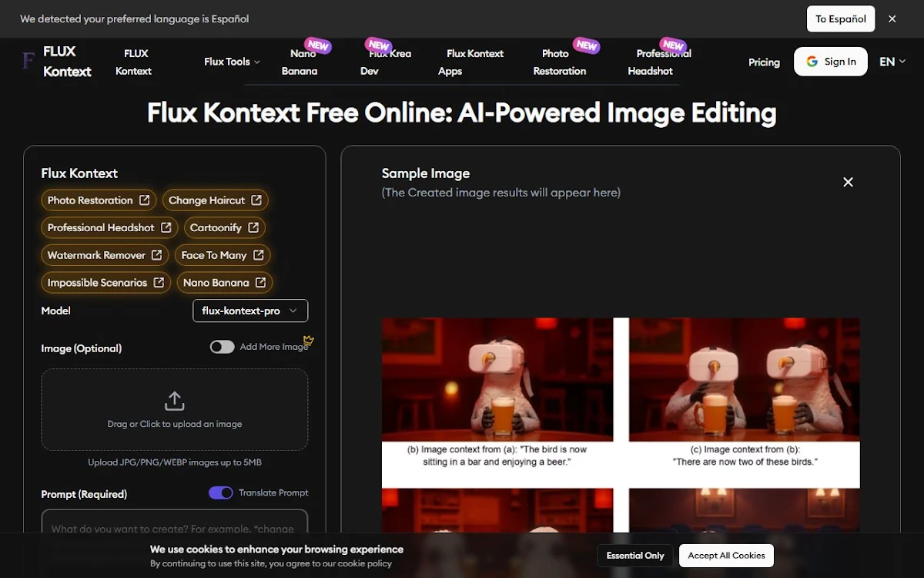Screen dimensions: 924x578
Task: Open the Nano Banana chip's external link icon
Action: tap(261, 283)
